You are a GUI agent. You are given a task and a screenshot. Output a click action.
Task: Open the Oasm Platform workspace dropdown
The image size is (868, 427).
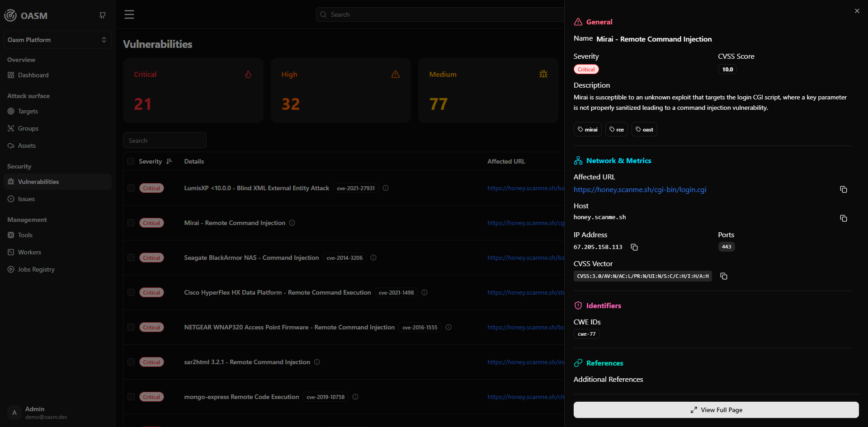(57, 40)
